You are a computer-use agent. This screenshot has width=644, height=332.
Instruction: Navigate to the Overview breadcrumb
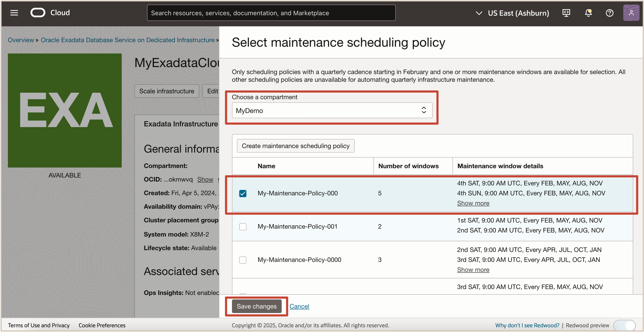(21, 40)
